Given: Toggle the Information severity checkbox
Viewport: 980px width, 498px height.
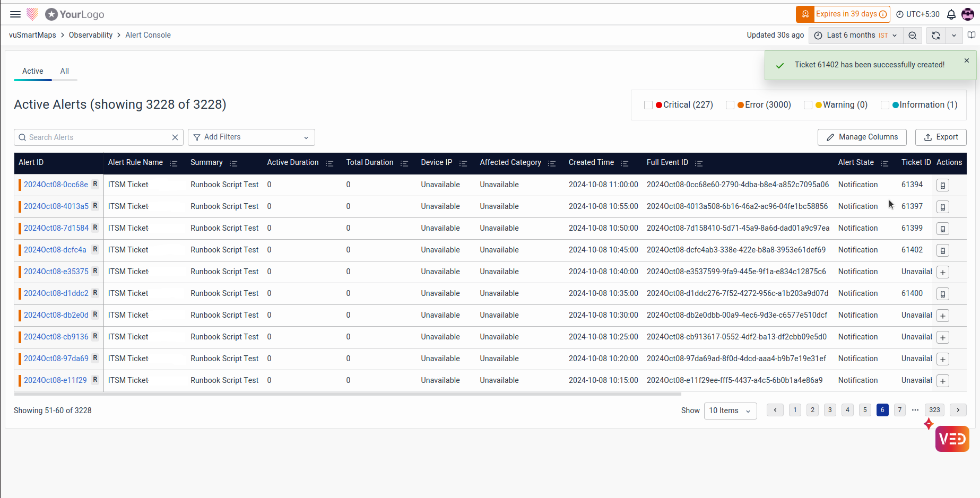Looking at the screenshot, I should [x=884, y=105].
